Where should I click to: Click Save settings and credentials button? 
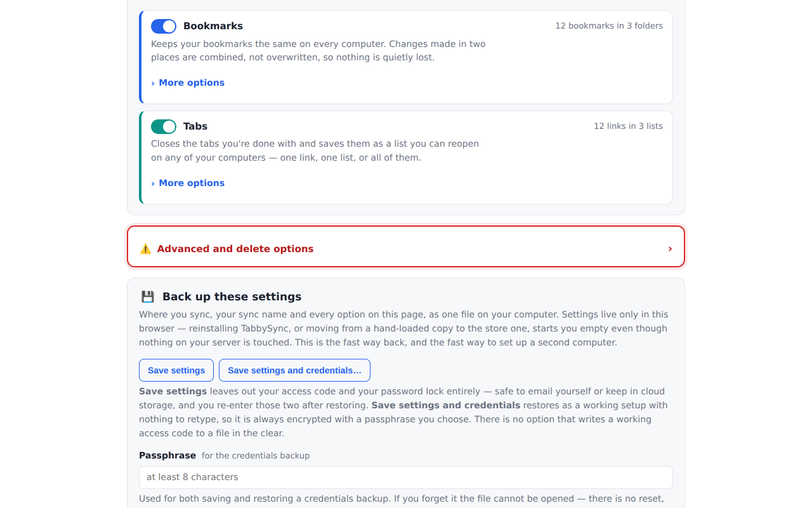[x=294, y=370]
